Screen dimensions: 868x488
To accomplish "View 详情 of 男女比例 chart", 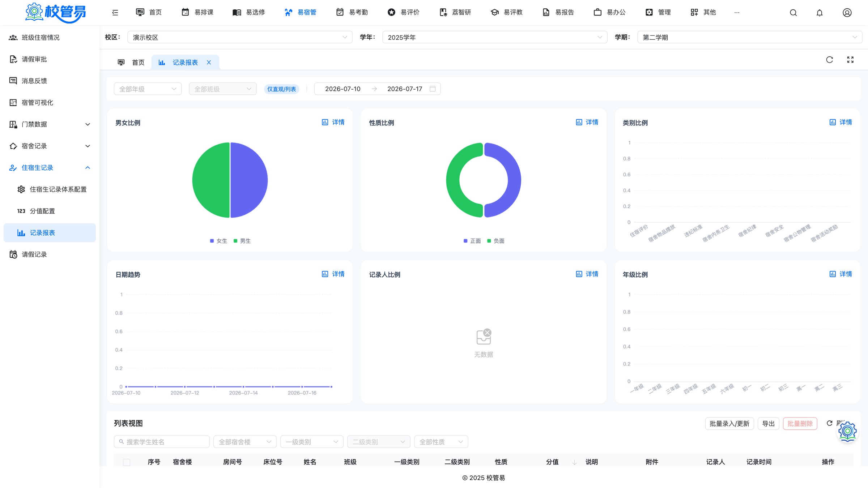I will [x=333, y=122].
